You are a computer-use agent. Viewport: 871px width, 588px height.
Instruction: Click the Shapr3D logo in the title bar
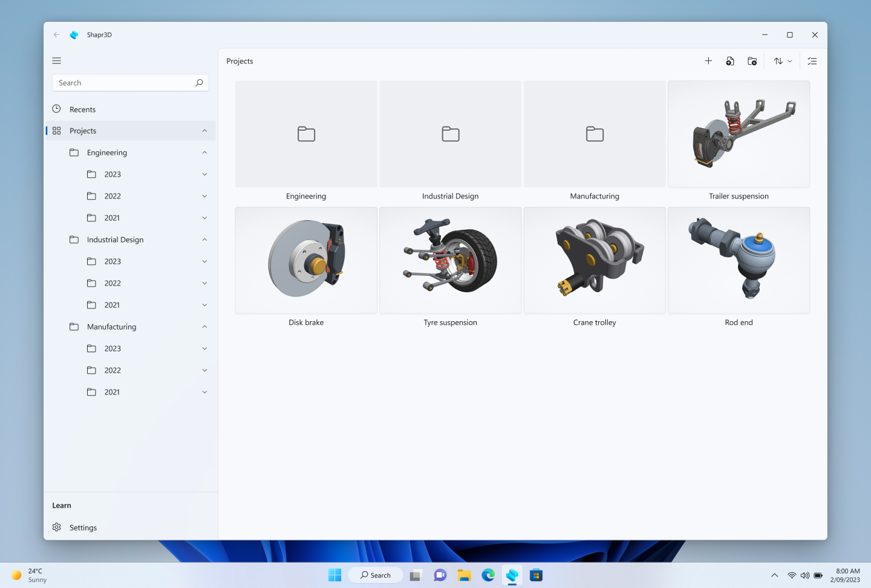pyautogui.click(x=74, y=34)
